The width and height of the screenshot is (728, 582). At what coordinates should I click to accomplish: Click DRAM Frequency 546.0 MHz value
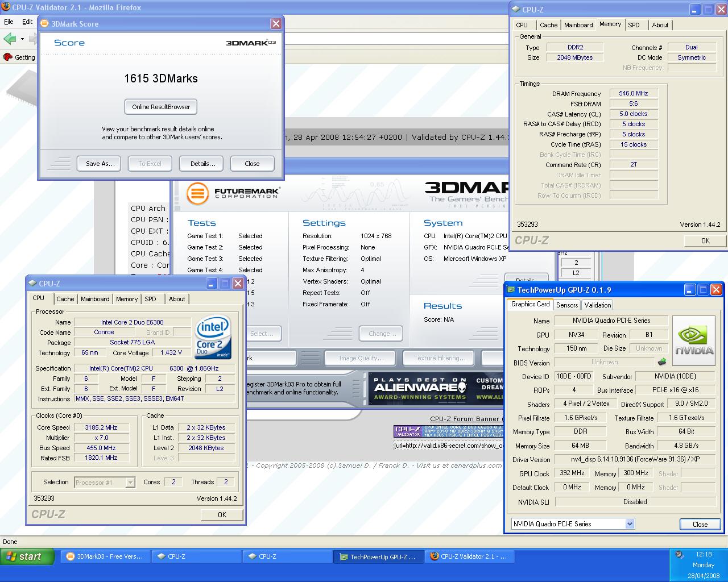tap(634, 93)
